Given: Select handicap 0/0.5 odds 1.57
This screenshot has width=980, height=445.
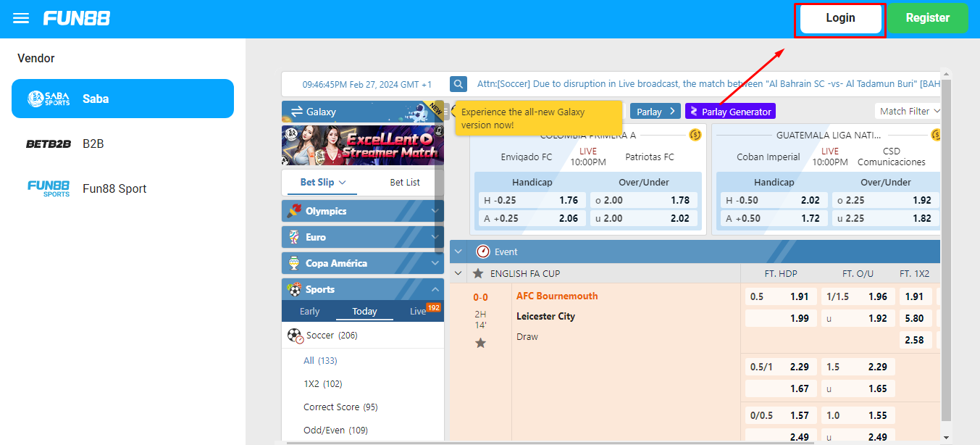Looking at the screenshot, I should click(781, 415).
